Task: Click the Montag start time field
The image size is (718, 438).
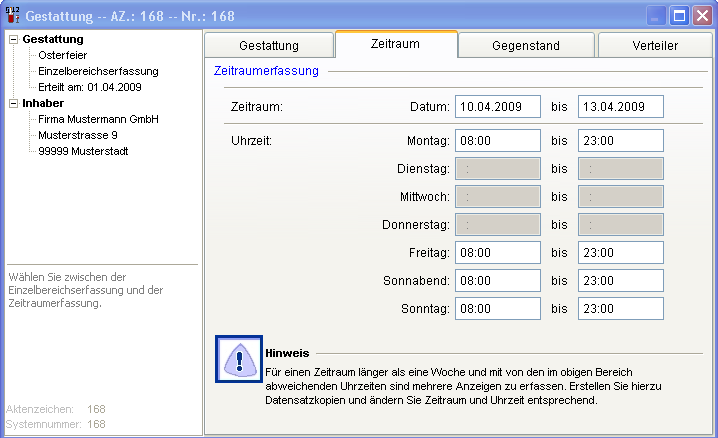Action: tap(497, 141)
